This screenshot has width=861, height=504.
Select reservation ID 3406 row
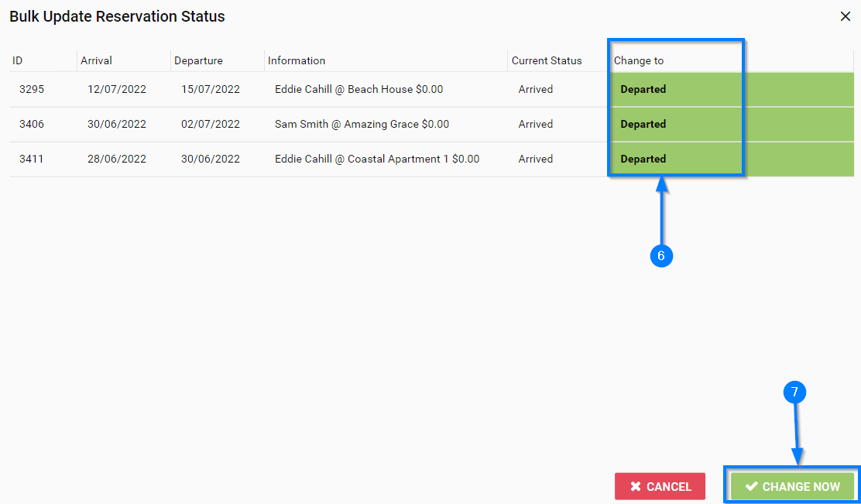coord(32,124)
